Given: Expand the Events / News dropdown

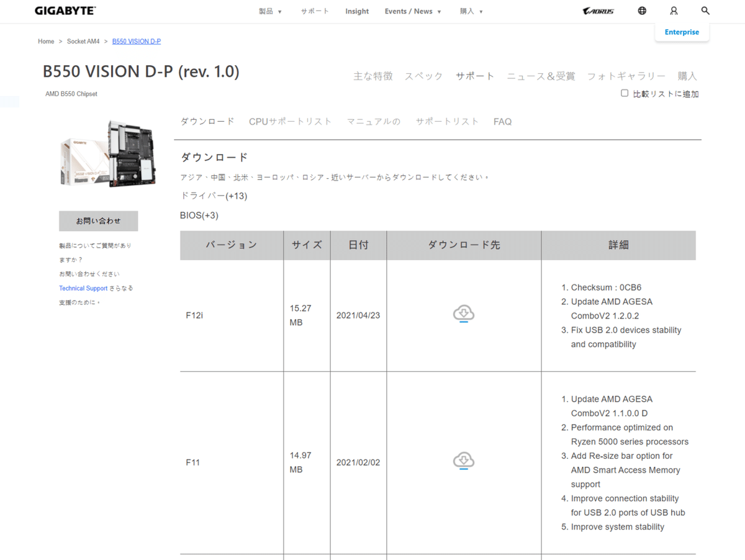Looking at the screenshot, I should pos(413,11).
